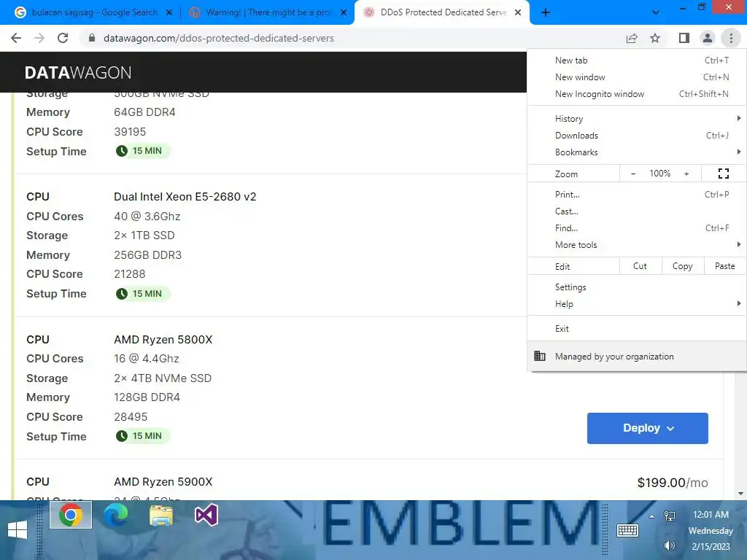Click the Chrome taskbar icon
This screenshot has width=747, height=560.
(x=71, y=515)
